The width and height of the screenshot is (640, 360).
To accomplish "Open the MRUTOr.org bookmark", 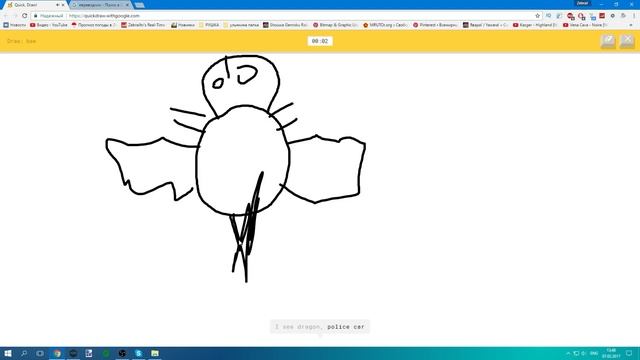I will point(386,25).
